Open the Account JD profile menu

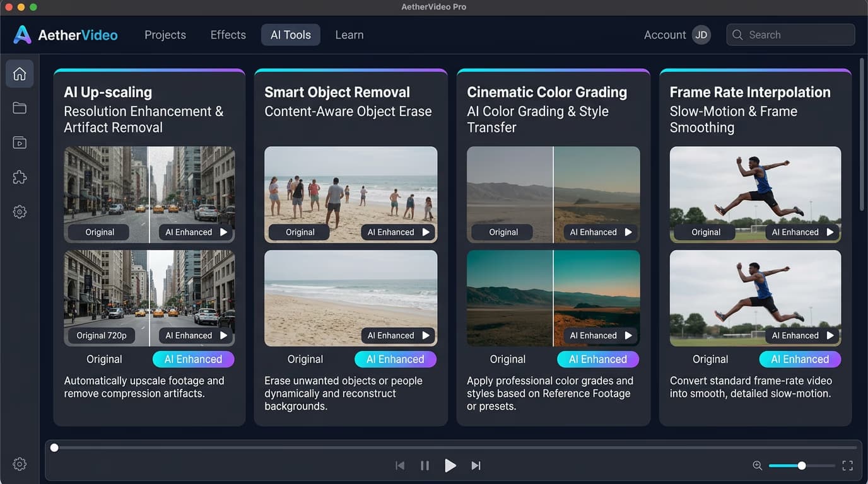[701, 35]
